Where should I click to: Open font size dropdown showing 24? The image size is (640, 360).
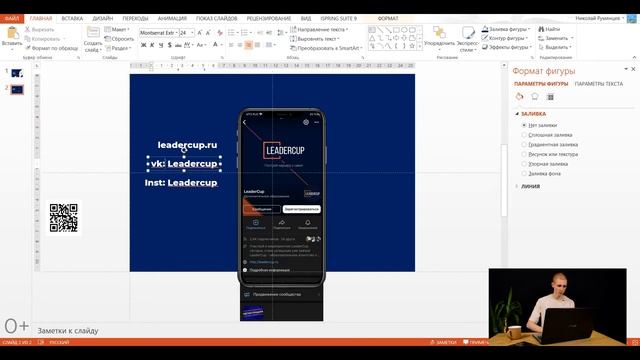coord(192,33)
